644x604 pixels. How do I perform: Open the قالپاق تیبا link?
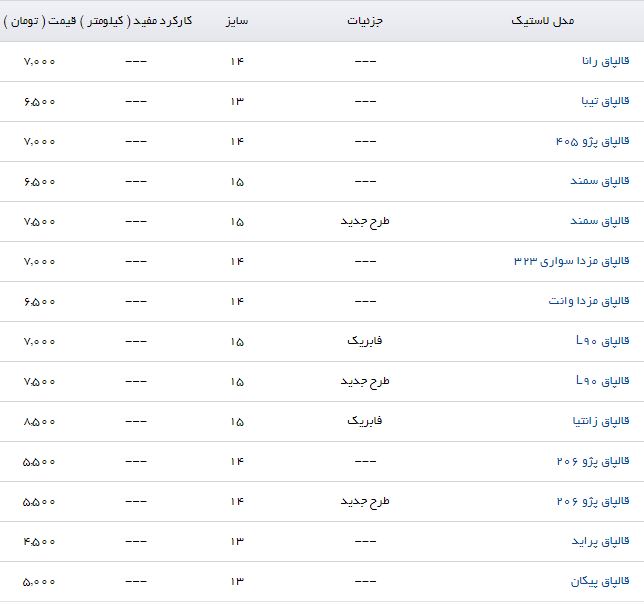(x=605, y=101)
